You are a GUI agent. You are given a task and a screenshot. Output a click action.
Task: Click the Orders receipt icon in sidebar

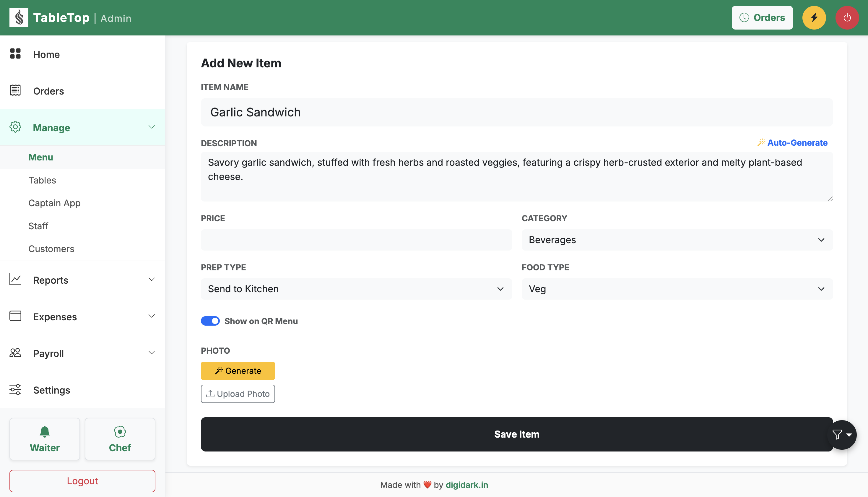[15, 90]
